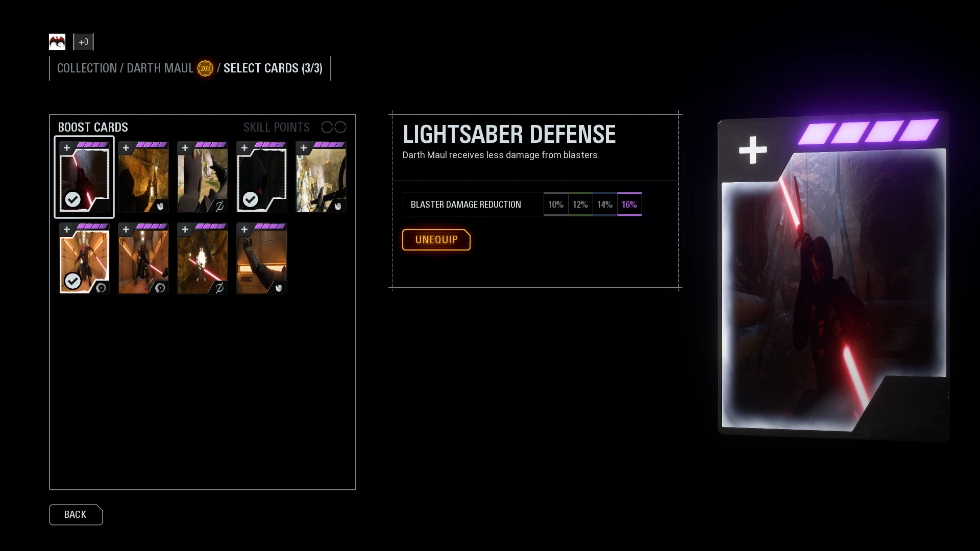Click the large Lightsaber Defense card preview
980x551 pixels.
pos(833,275)
